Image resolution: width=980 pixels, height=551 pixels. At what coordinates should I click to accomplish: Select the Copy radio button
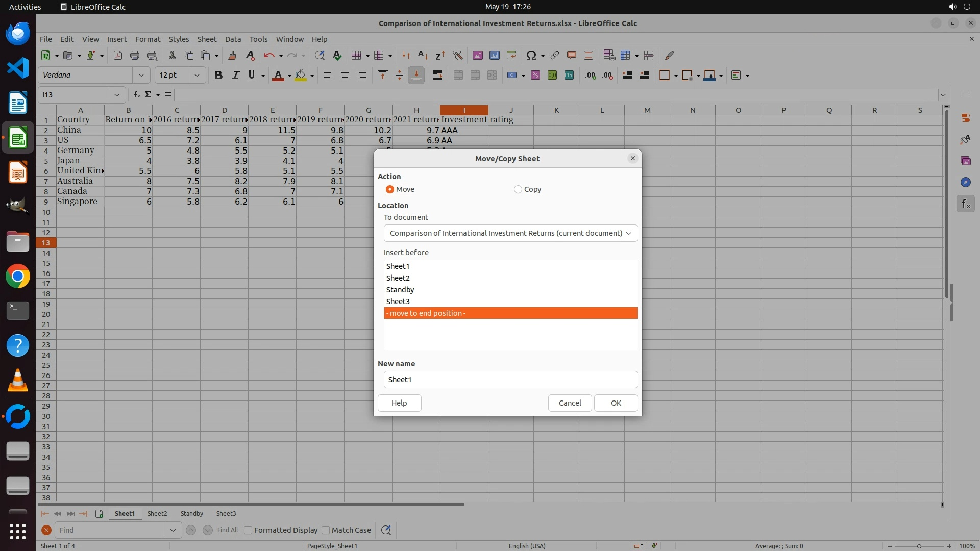pyautogui.click(x=518, y=189)
